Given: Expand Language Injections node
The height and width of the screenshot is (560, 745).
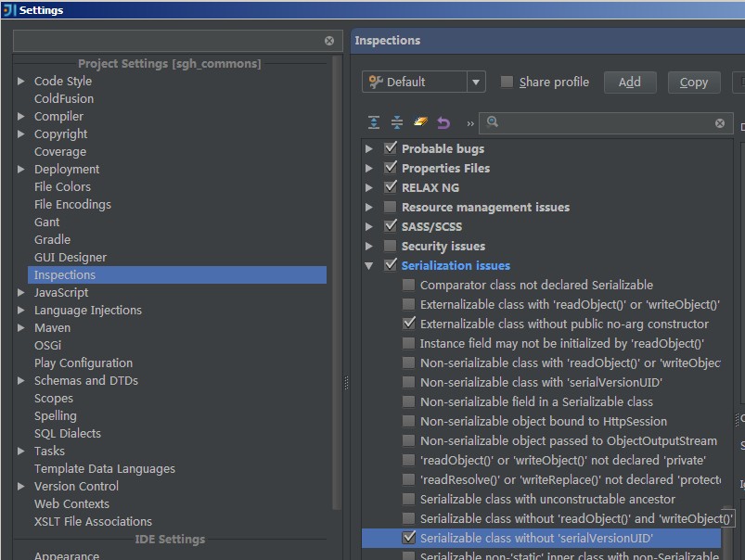Looking at the screenshot, I should coord(21,311).
